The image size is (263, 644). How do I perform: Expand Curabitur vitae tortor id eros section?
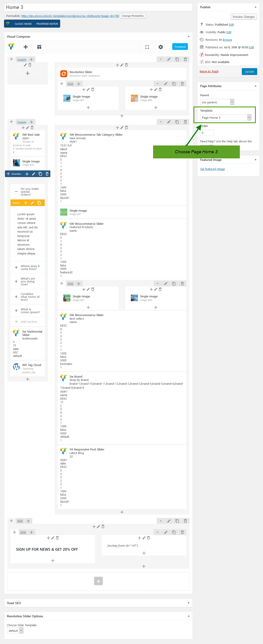point(16,297)
